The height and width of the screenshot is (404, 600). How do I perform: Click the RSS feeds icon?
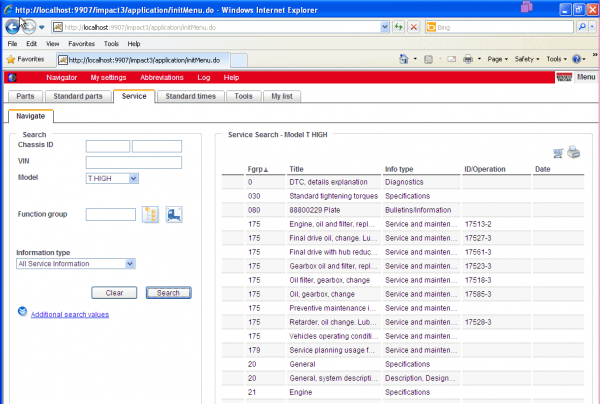(429, 59)
